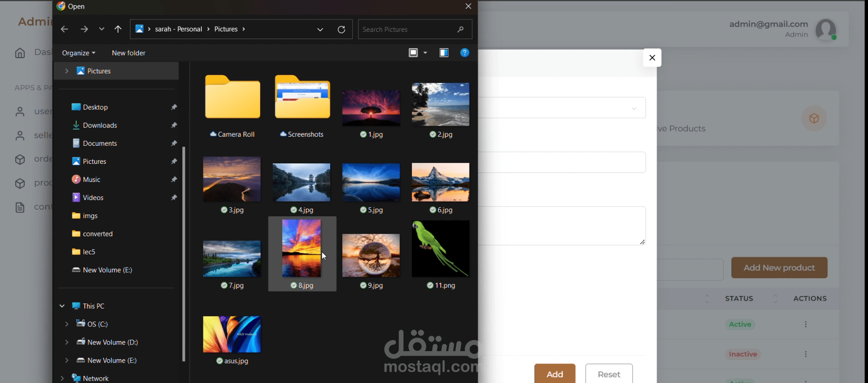This screenshot has width=868, height=383.
Task: Select the 5.jpg thumbnail
Action: [371, 182]
